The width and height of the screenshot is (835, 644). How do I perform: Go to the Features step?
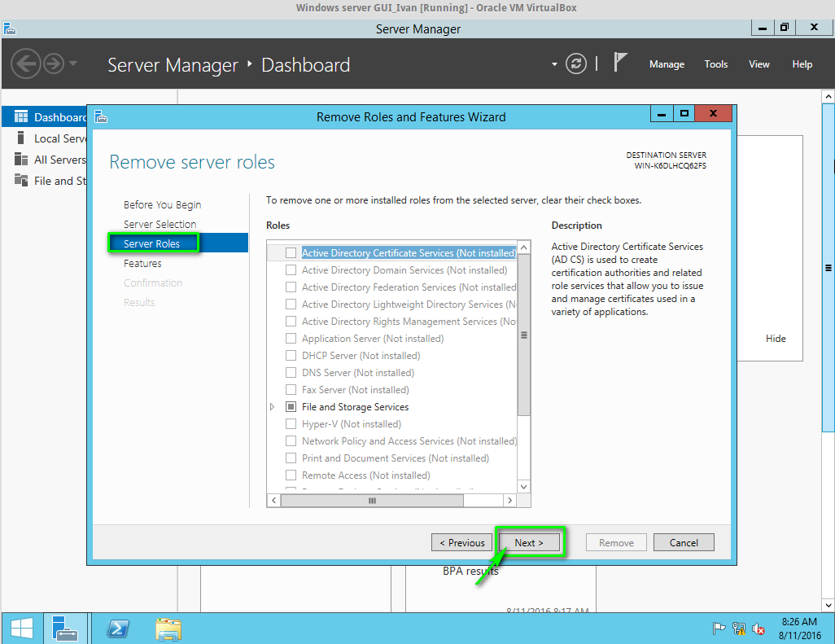(142, 263)
